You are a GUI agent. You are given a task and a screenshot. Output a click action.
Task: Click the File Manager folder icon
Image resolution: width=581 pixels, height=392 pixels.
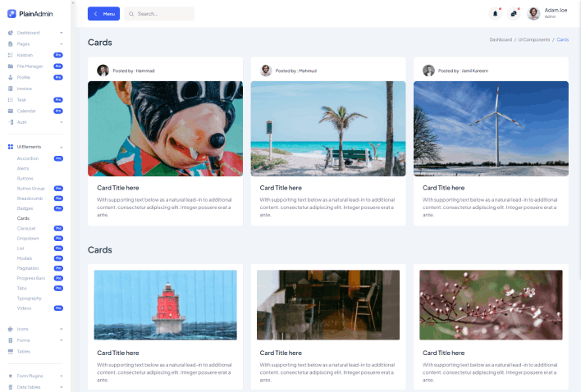(11, 66)
